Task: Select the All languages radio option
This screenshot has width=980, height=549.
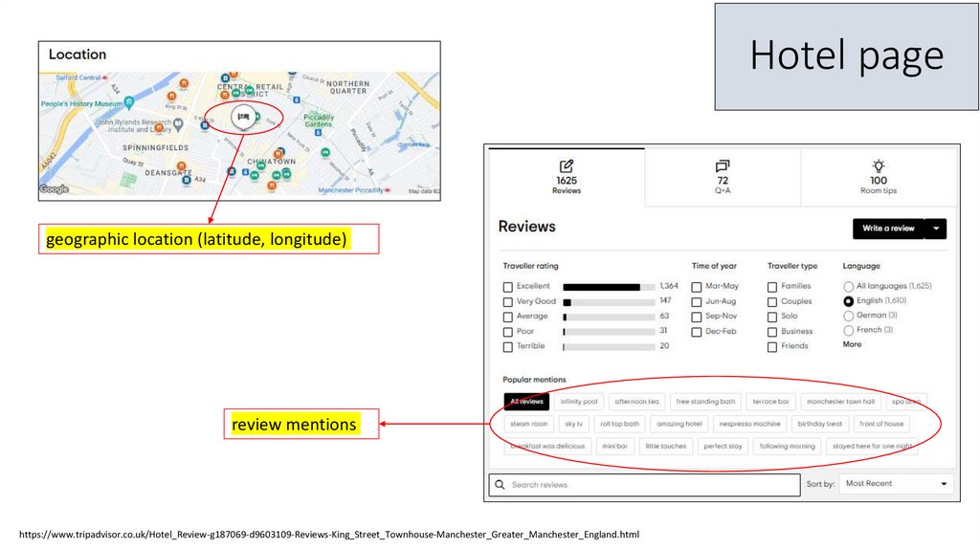Action: (x=848, y=286)
